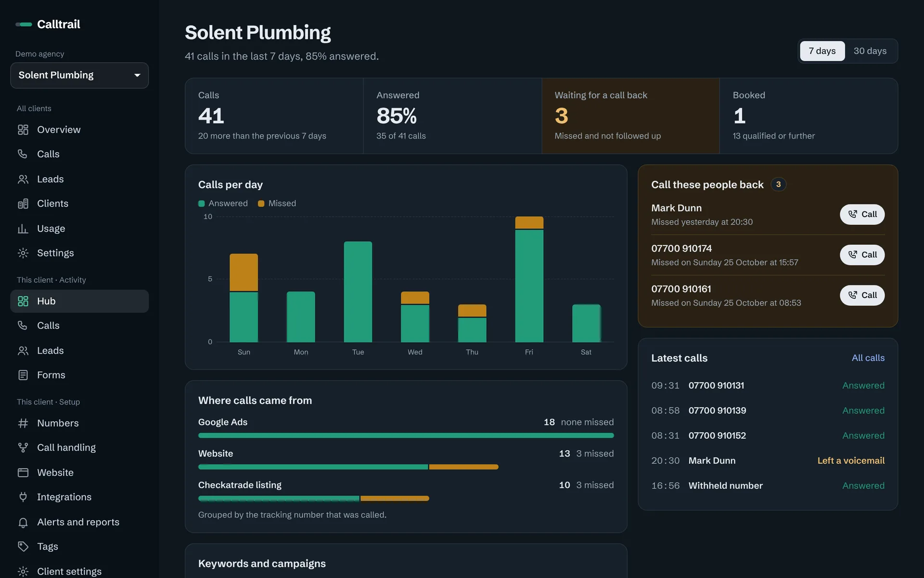This screenshot has height=578, width=924.
Task: Click the Where calls came from heading
Action: pyautogui.click(x=255, y=401)
